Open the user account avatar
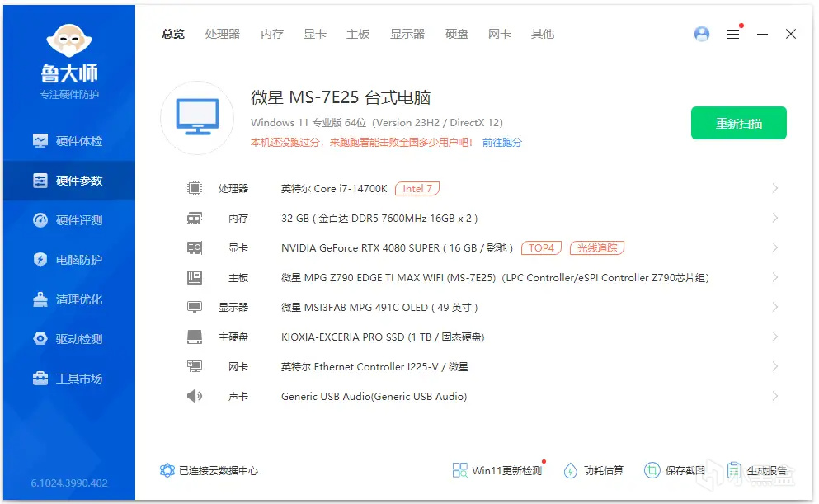The width and height of the screenshot is (819, 504). coord(702,34)
